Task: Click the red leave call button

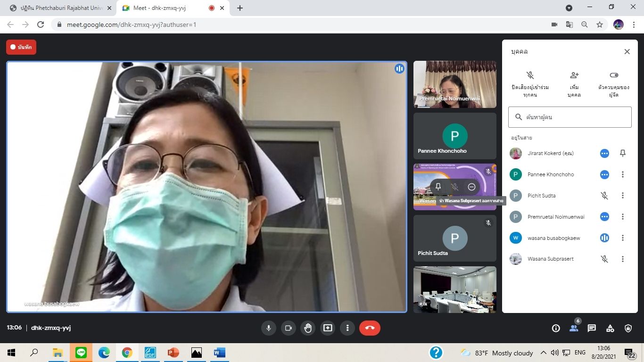Action: point(370,328)
